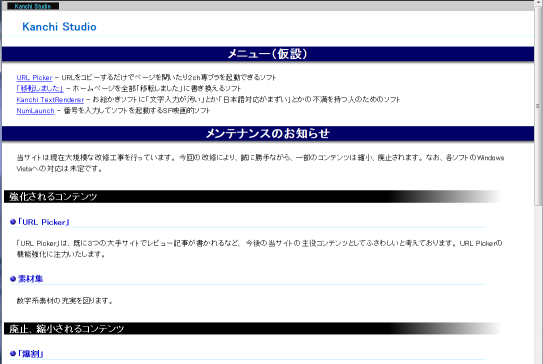This screenshot has height=364, width=543.
Task: Click the 「爆剣」 subsection heading
Action: pos(30,354)
